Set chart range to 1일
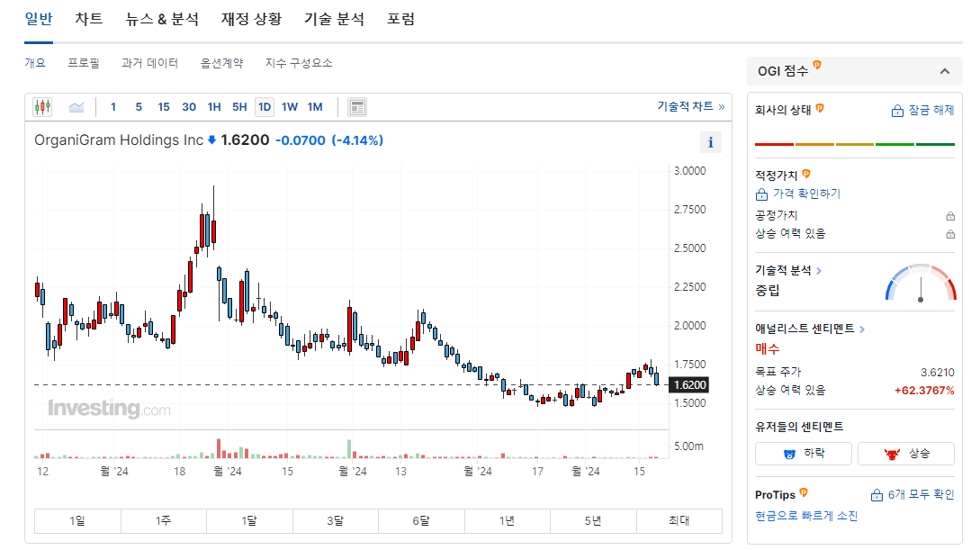Viewport: 980px width, 550px height. click(77, 520)
